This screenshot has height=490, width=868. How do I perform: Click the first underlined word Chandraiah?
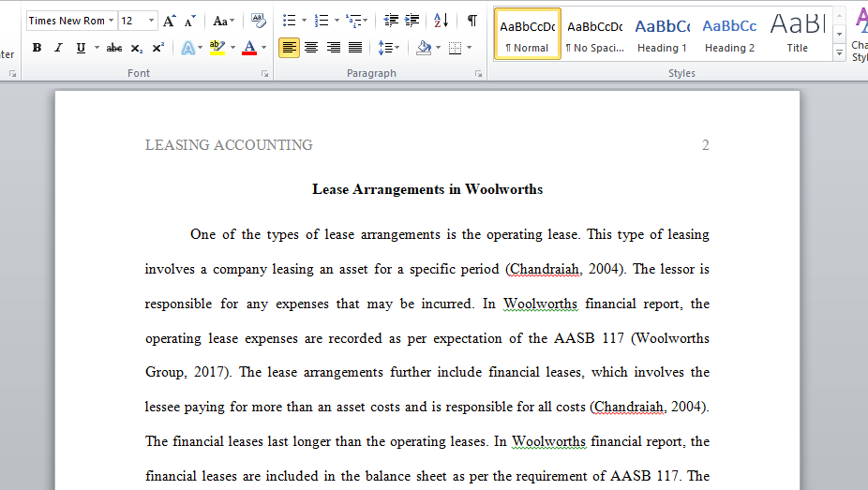click(545, 269)
